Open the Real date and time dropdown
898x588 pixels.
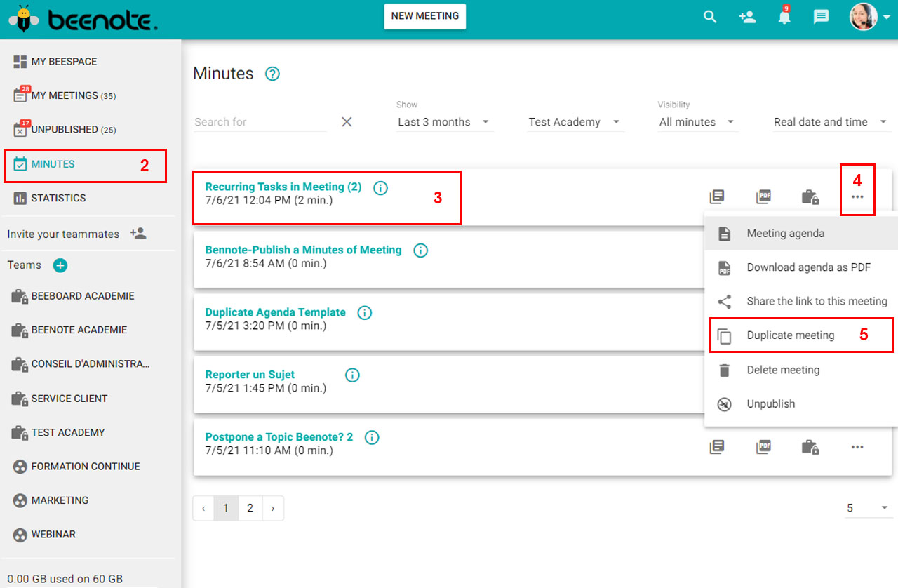pyautogui.click(x=831, y=122)
